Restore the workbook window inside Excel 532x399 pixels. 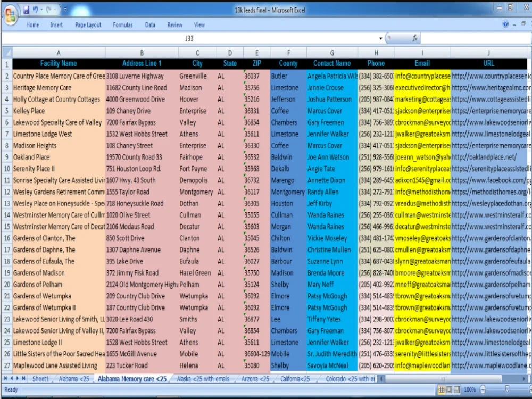click(x=523, y=24)
